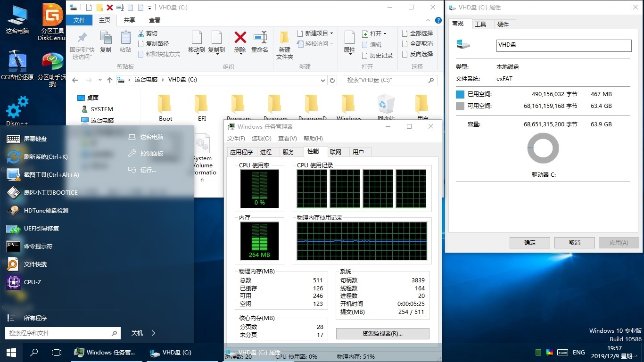Click the Properties ribbon icon
644x362 pixels.
click(x=349, y=42)
